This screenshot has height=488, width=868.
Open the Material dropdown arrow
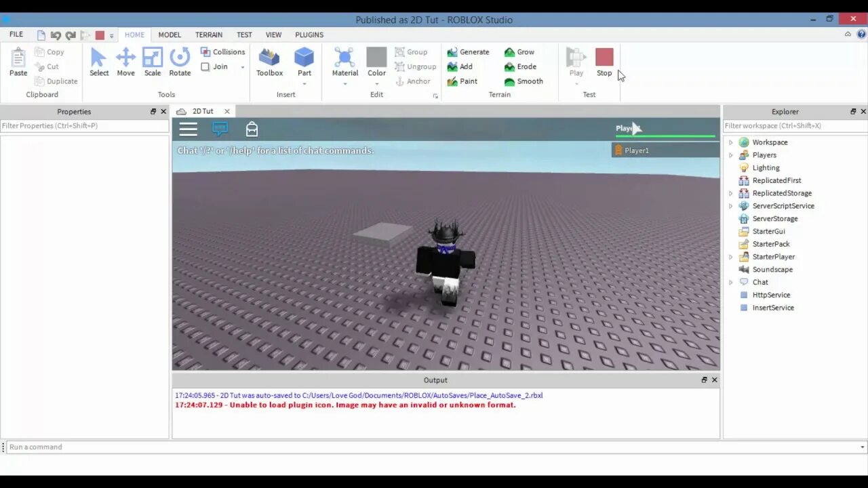point(344,84)
